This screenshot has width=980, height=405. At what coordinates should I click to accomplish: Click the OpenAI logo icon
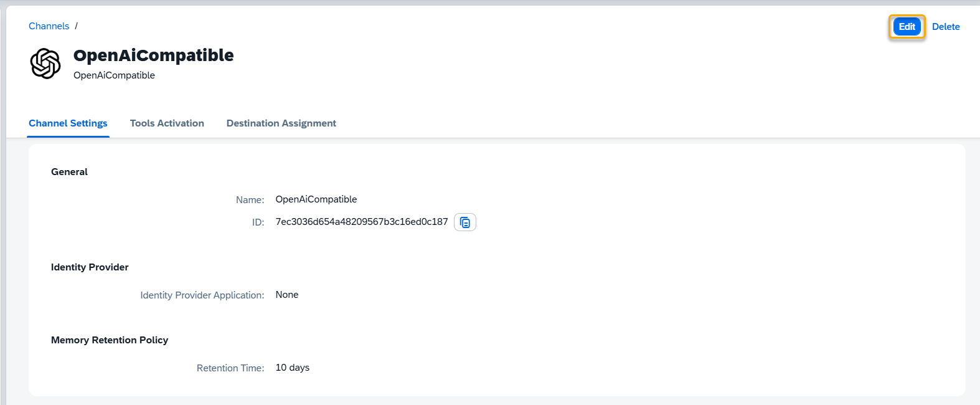[x=45, y=64]
